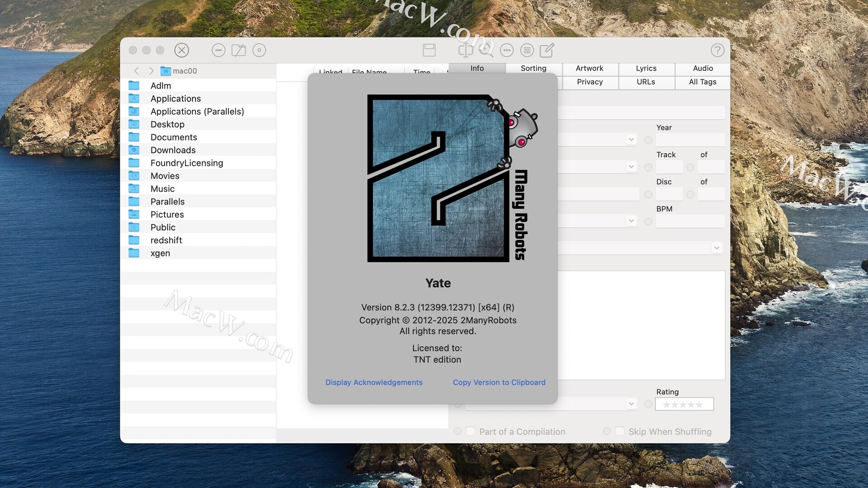The height and width of the screenshot is (488, 868).
Task: Click the Movies folder icon
Action: 134,176
